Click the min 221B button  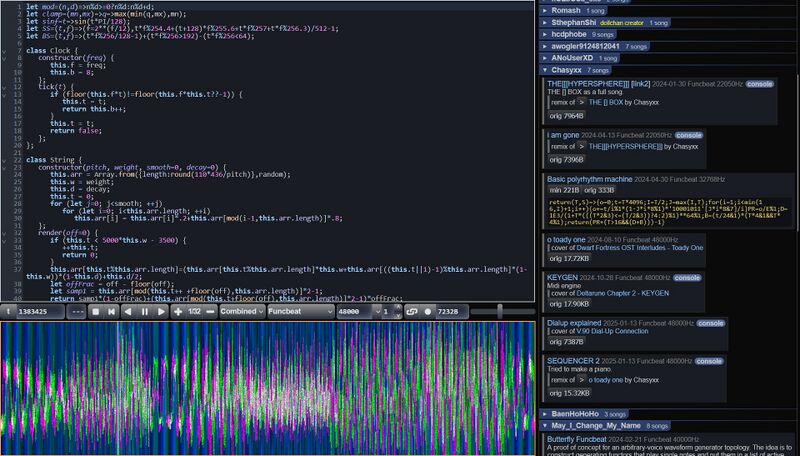point(564,190)
